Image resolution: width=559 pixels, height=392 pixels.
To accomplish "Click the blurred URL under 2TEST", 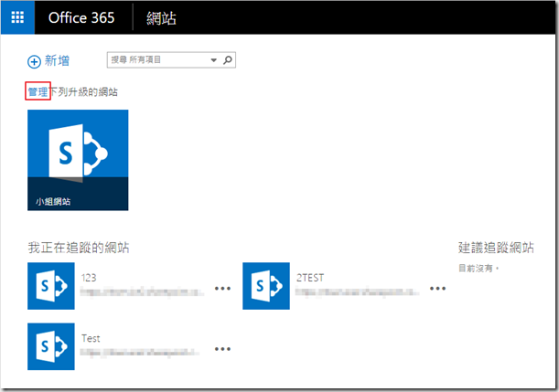I will pyautogui.click(x=357, y=294).
